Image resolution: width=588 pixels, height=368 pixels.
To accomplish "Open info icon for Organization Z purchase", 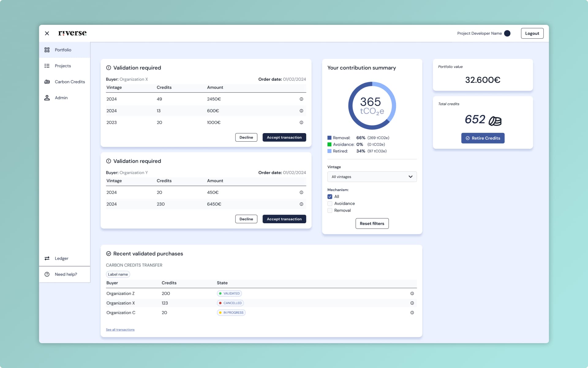I will [x=412, y=293].
